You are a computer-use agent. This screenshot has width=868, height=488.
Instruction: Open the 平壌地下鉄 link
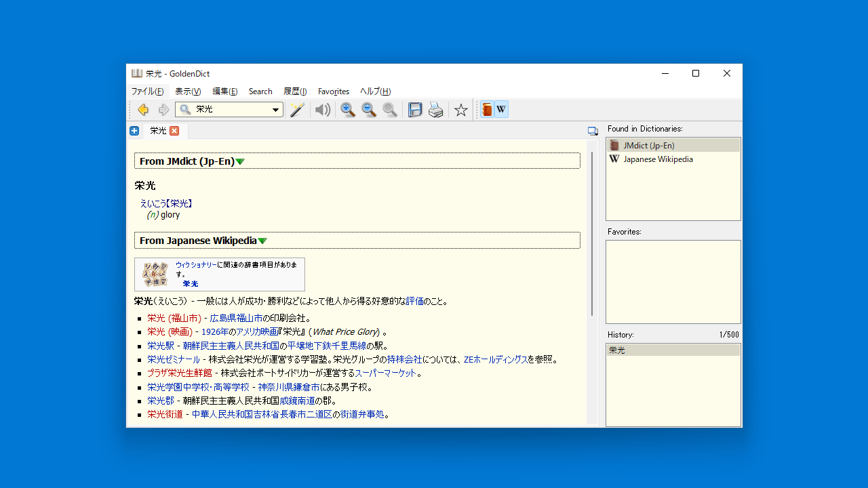pos(309,346)
